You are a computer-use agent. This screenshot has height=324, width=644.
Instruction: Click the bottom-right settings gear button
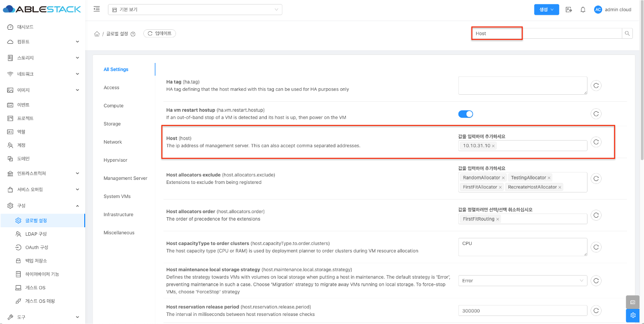632,315
